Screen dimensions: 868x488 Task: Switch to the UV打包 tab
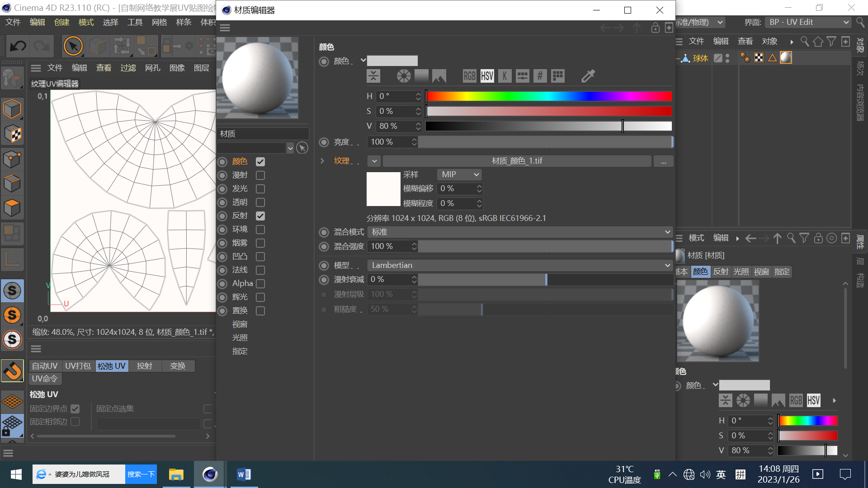coord(78,366)
